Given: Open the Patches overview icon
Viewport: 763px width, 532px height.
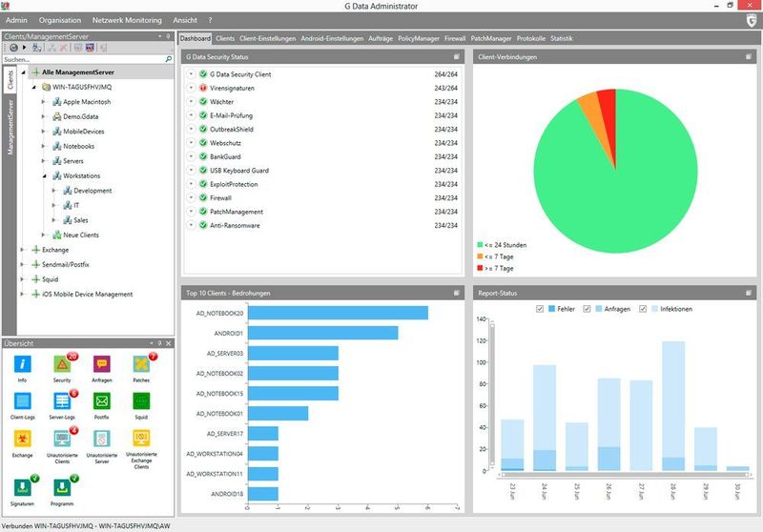Looking at the screenshot, I should click(x=141, y=364).
